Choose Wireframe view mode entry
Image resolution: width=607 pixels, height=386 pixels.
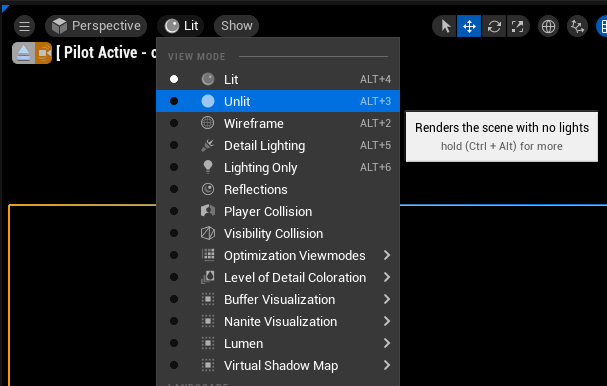[278, 123]
